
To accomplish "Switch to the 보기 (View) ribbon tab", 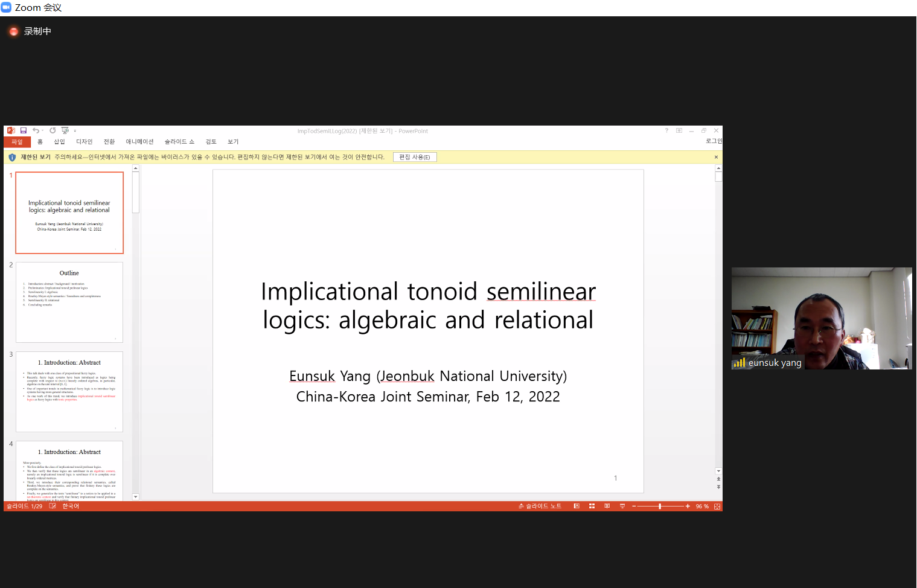I will [x=233, y=142].
